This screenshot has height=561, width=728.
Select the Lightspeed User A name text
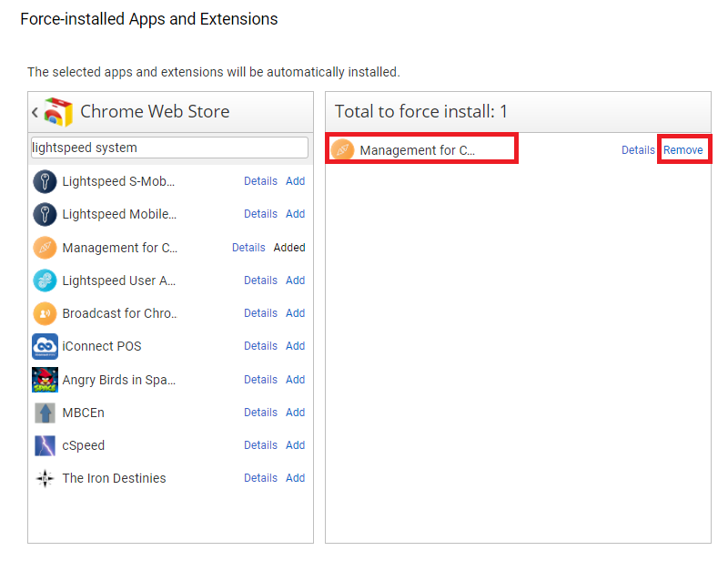(119, 280)
